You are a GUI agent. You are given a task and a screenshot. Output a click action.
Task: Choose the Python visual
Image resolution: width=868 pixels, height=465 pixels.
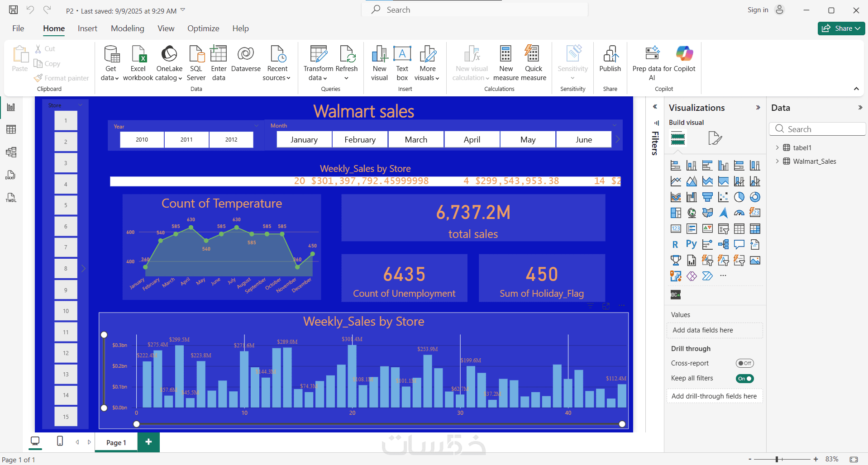(x=692, y=245)
